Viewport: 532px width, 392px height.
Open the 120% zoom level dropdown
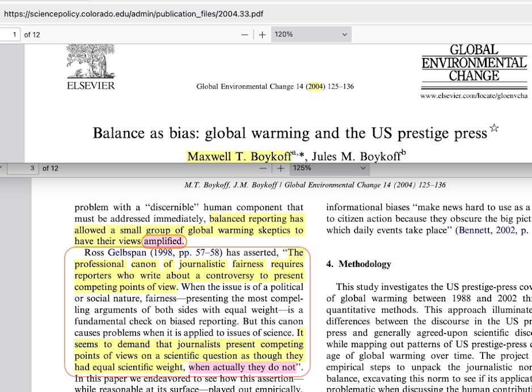point(310,35)
